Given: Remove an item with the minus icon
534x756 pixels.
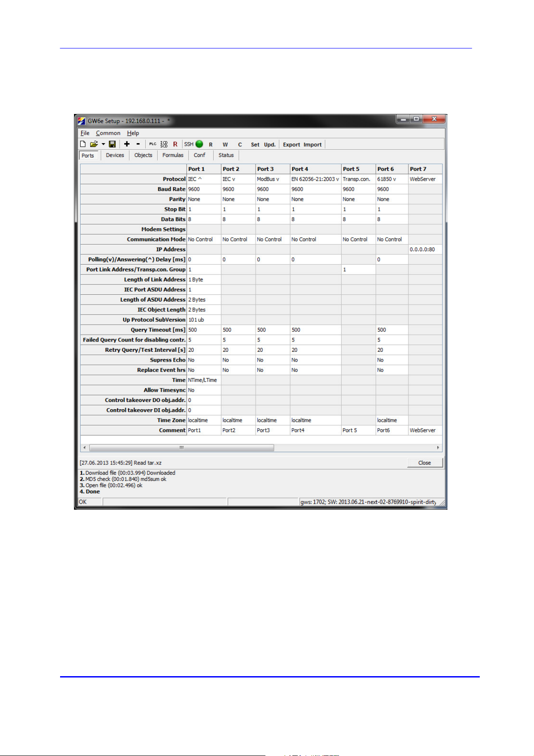Looking at the screenshot, I should click(138, 144).
